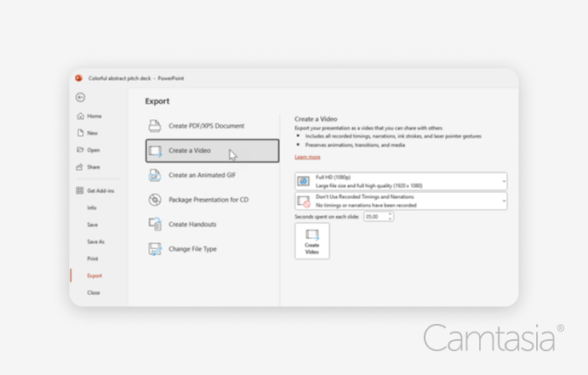The image size is (588, 375).
Task: Click the Full HD monitor icon
Action: tap(304, 181)
